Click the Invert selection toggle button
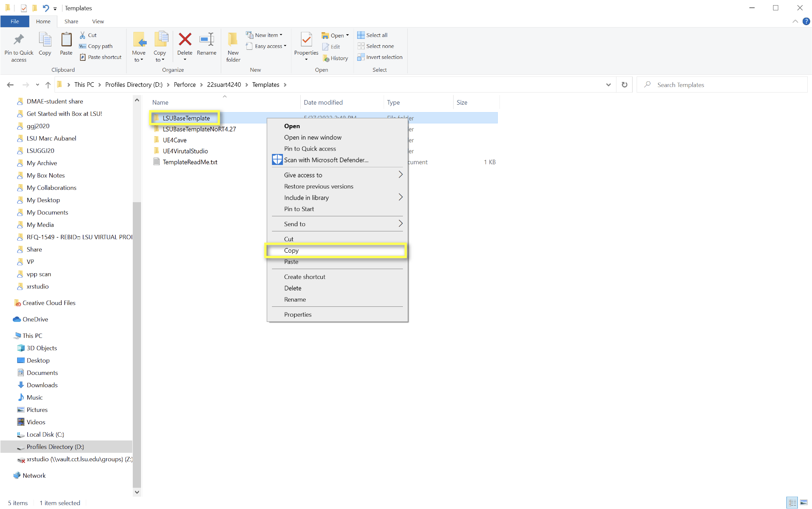Image resolution: width=812 pixels, height=509 pixels. pos(379,57)
